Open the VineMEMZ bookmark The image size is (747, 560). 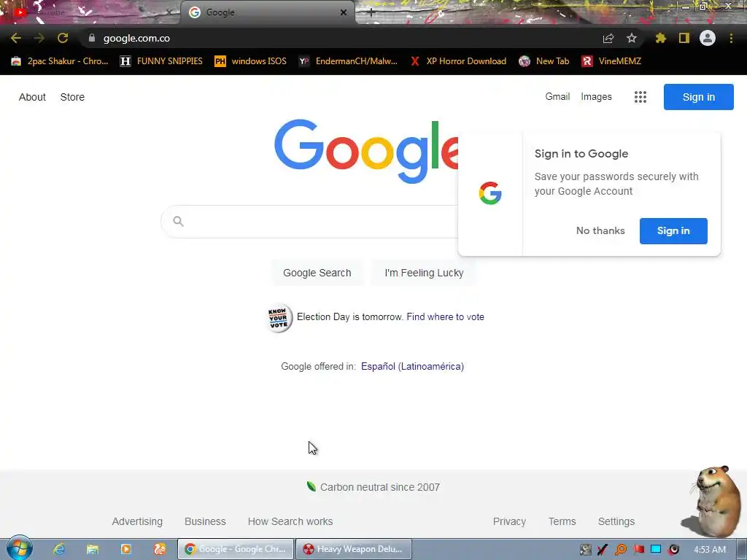click(x=612, y=61)
